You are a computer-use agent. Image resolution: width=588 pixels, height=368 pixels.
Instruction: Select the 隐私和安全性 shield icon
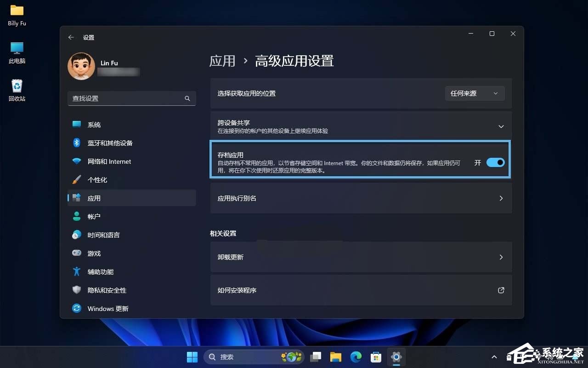[76, 290]
